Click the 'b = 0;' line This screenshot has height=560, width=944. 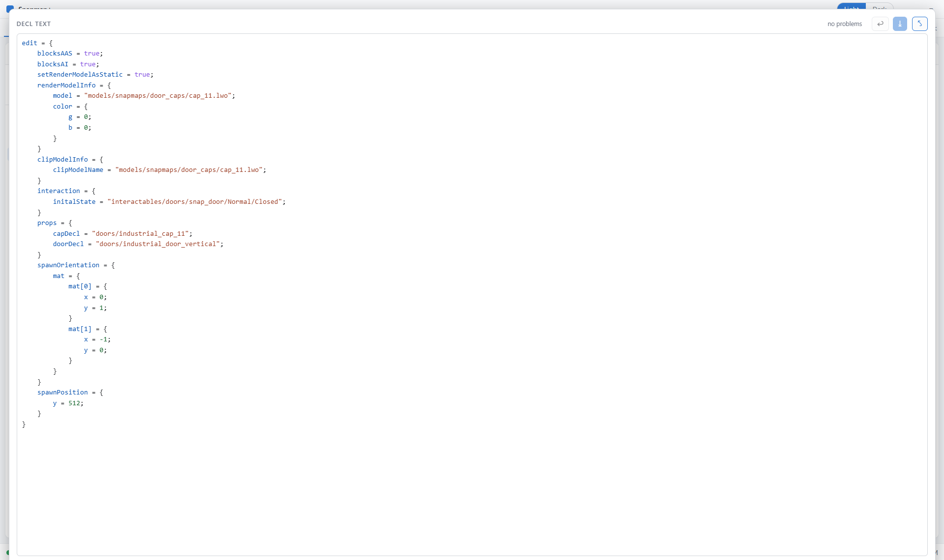(x=80, y=128)
